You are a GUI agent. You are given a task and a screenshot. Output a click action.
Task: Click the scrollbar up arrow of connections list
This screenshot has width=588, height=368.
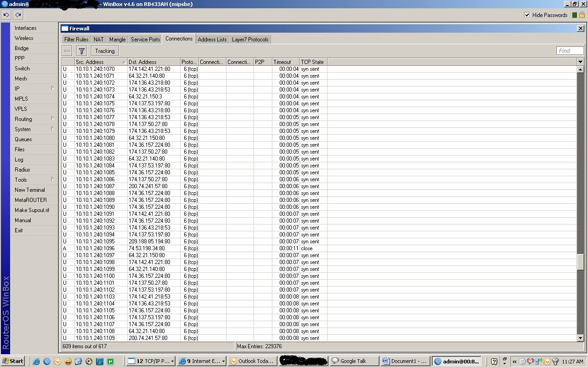580,69
